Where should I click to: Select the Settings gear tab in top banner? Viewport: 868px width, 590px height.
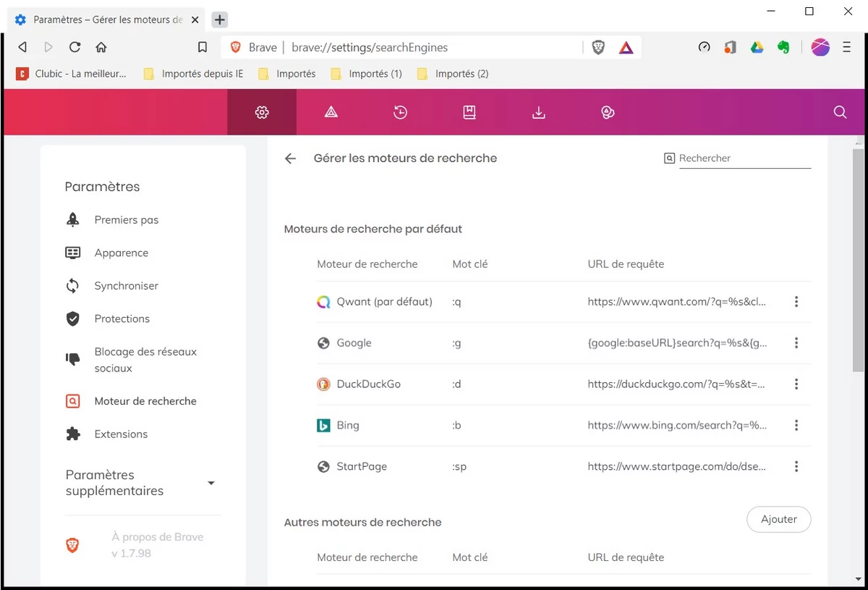pos(262,112)
